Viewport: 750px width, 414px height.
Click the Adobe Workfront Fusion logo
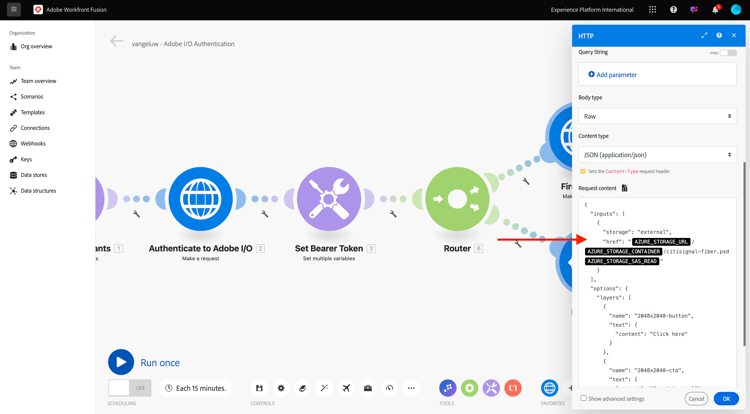pos(38,10)
